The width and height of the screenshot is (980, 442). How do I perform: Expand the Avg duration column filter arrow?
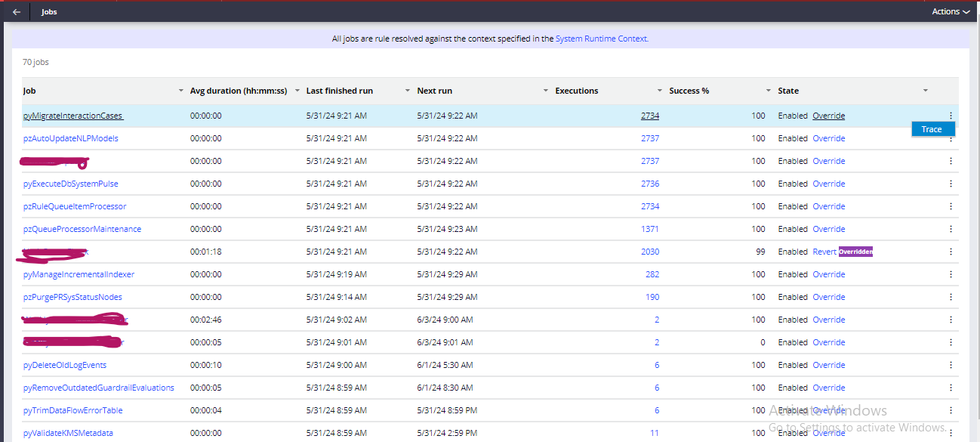point(297,91)
